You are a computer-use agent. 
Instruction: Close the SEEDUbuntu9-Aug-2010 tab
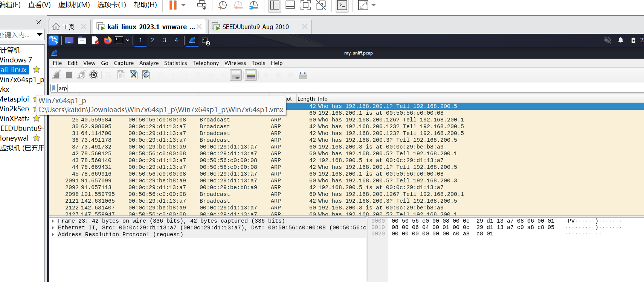pos(305,27)
